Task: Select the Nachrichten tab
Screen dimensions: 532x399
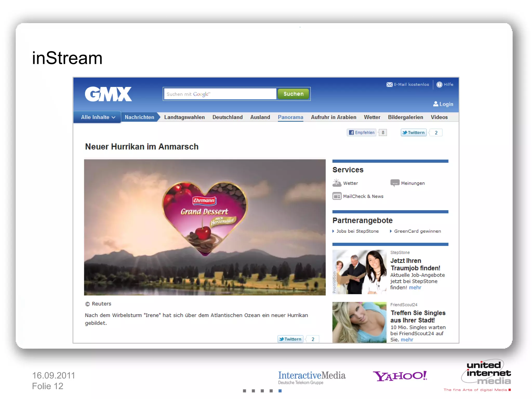Action: click(x=139, y=117)
